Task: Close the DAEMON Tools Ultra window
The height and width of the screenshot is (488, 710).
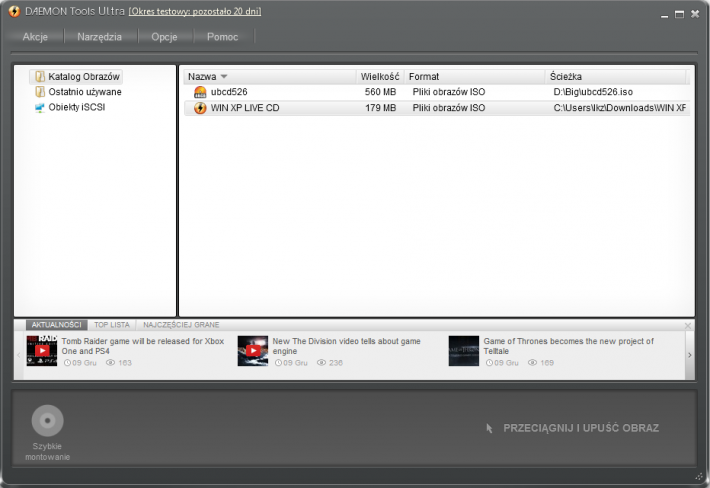Action: 695,14
